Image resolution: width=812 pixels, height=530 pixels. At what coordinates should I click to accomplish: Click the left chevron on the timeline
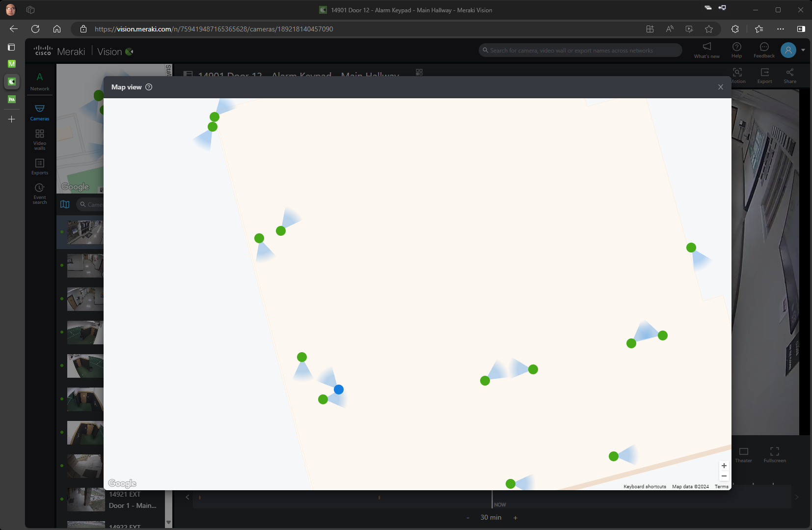pos(188,497)
